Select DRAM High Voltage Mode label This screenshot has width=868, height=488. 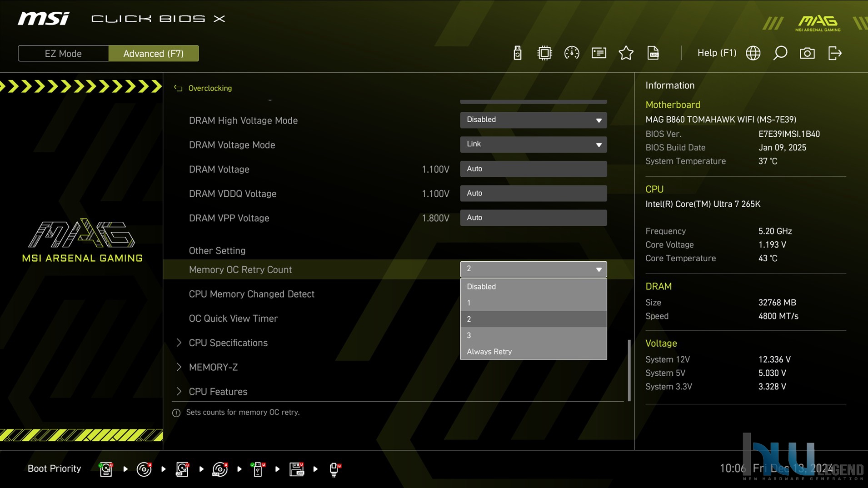pos(243,120)
